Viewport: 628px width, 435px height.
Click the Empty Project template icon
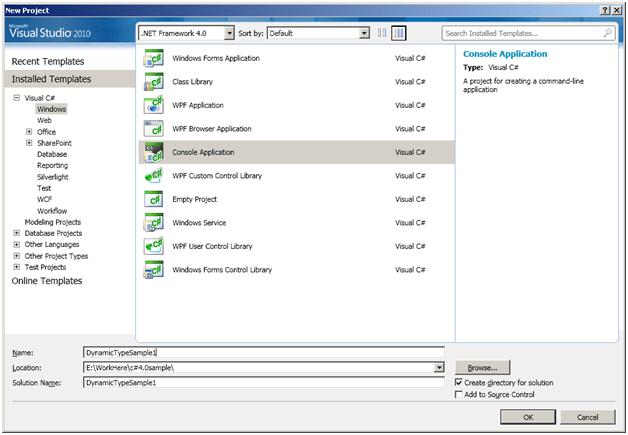point(154,199)
